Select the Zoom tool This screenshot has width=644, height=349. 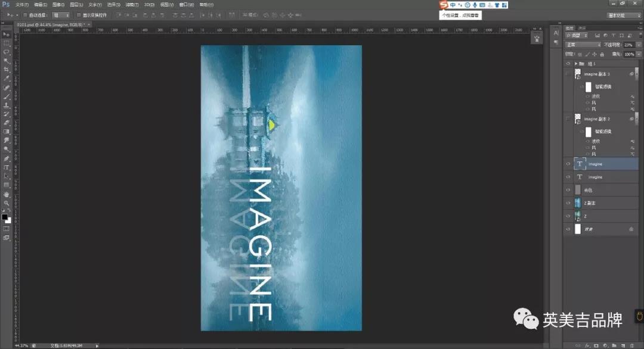click(6, 203)
